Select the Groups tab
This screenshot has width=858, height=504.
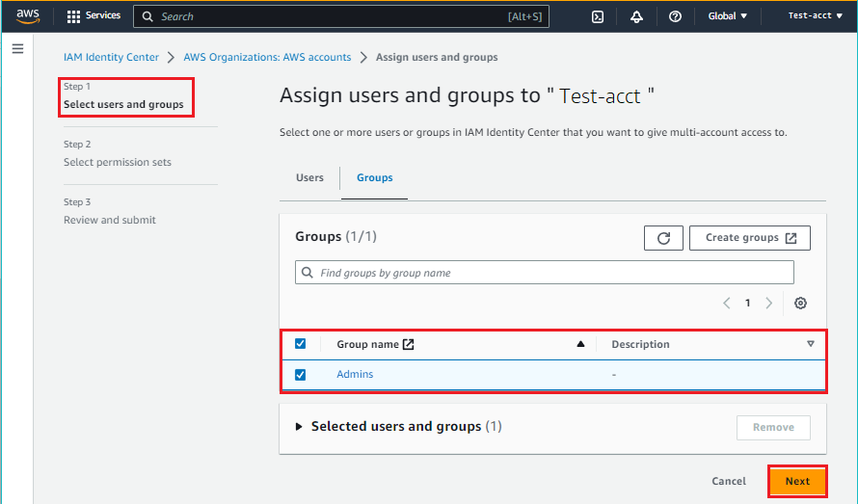tap(375, 178)
